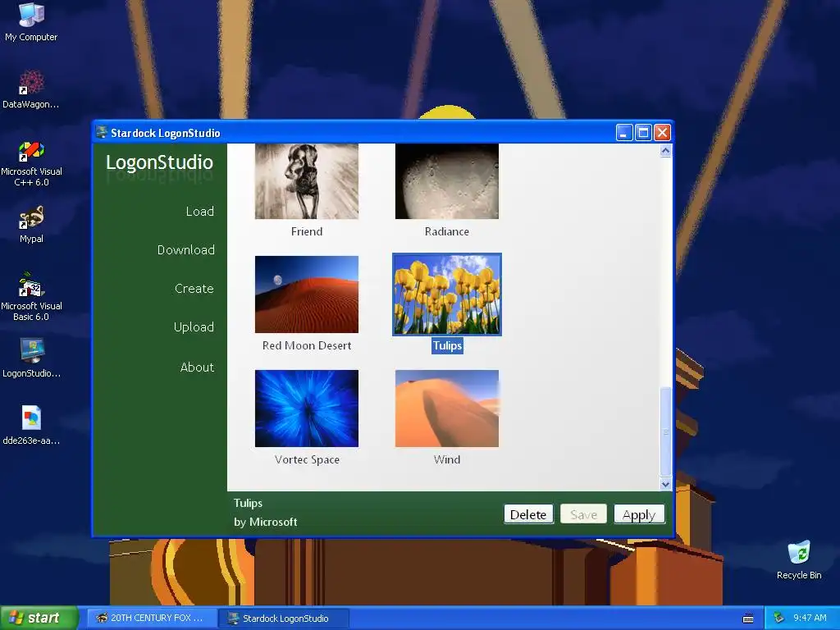
Task: Click Stardock LogonStudio taskbar button
Action: tap(284, 619)
